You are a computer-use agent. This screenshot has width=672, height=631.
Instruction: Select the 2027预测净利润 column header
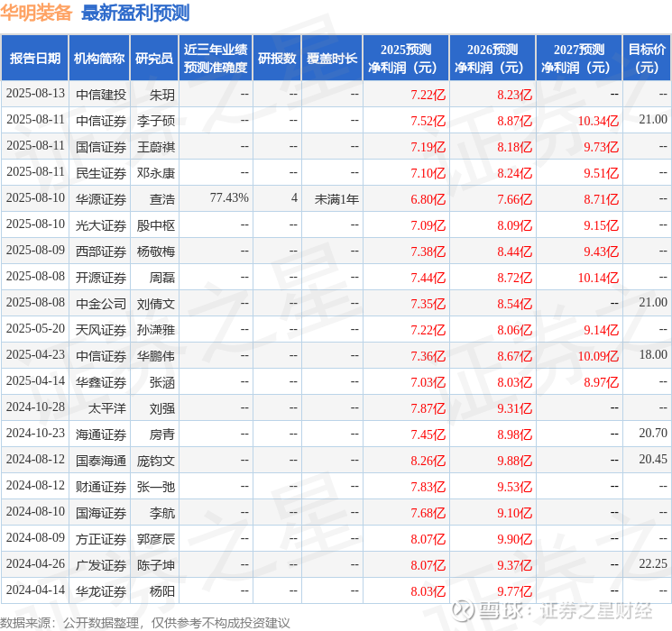click(x=579, y=59)
